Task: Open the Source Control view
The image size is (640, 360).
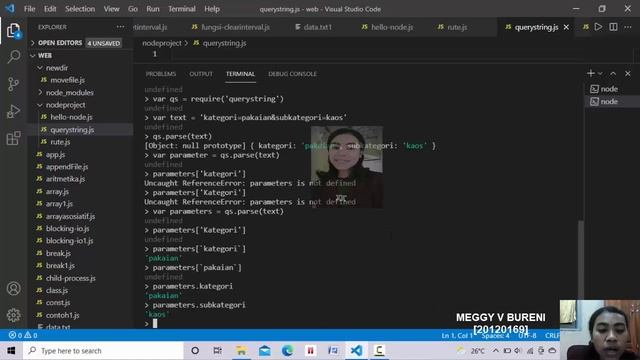Action: 13,84
